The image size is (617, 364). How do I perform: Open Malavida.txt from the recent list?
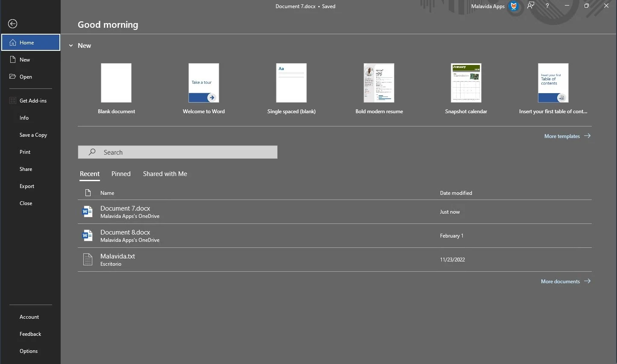point(335,260)
